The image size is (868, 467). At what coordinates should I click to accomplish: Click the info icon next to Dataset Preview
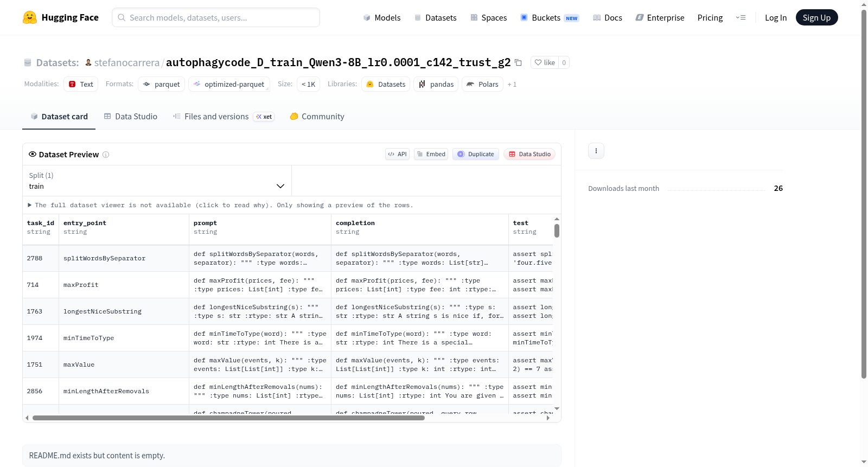106,155
